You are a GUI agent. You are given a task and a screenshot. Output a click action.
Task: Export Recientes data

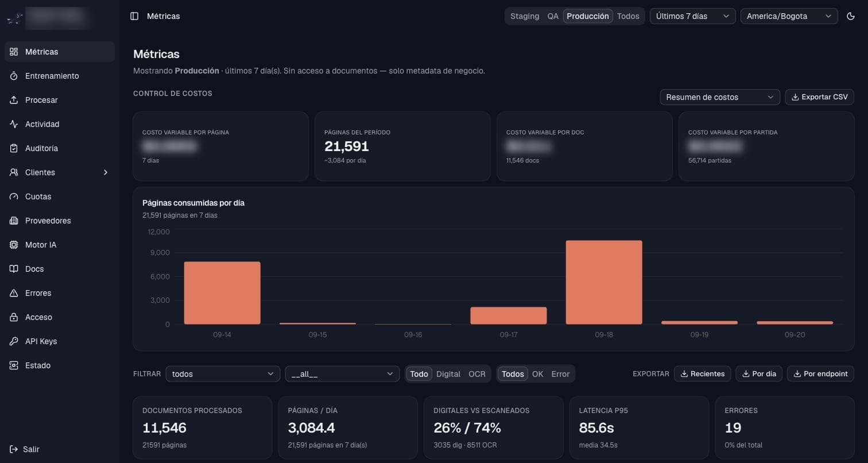coord(702,374)
